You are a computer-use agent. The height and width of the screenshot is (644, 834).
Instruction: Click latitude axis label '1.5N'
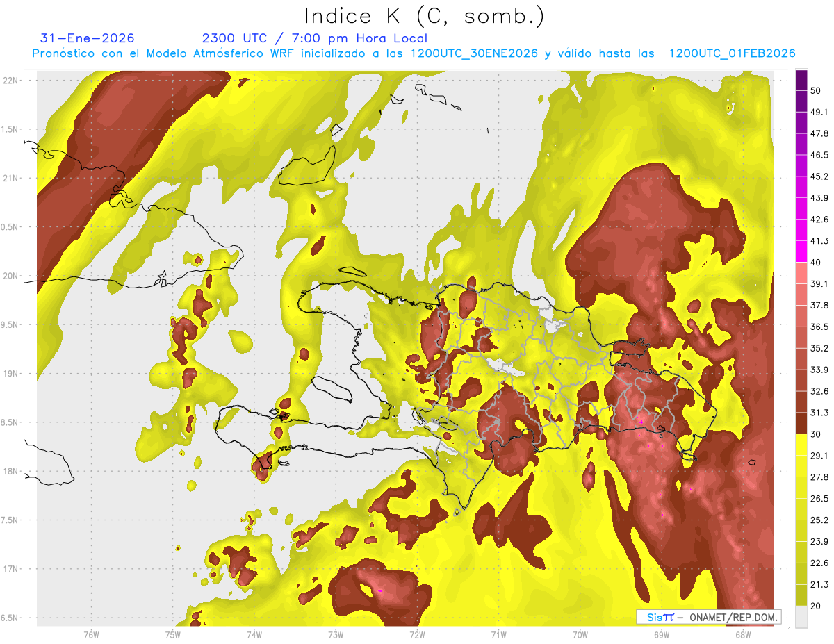click(x=9, y=129)
